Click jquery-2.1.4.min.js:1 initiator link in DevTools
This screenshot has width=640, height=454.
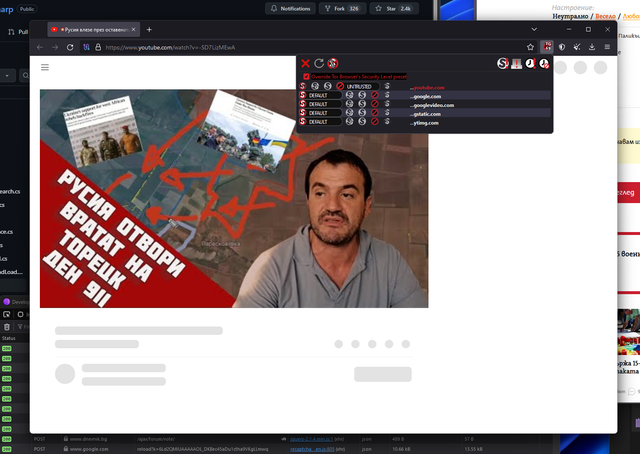312,439
